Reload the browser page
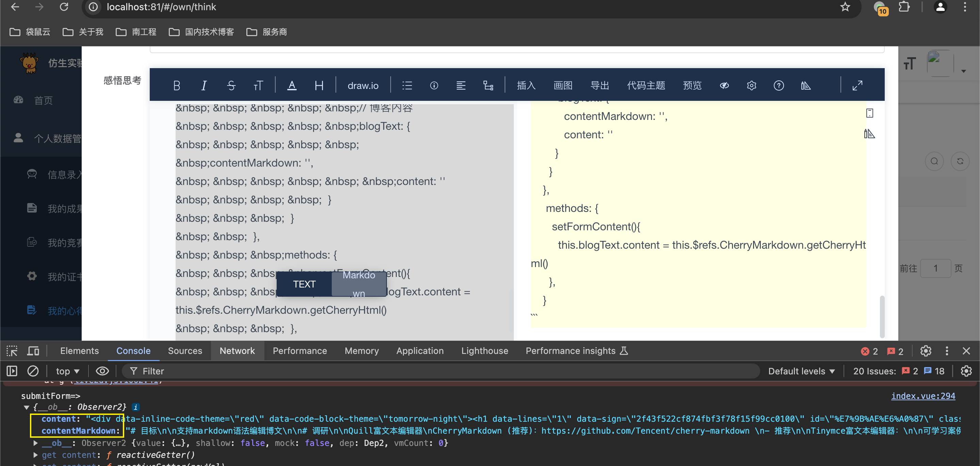This screenshot has width=980, height=466. tap(64, 7)
